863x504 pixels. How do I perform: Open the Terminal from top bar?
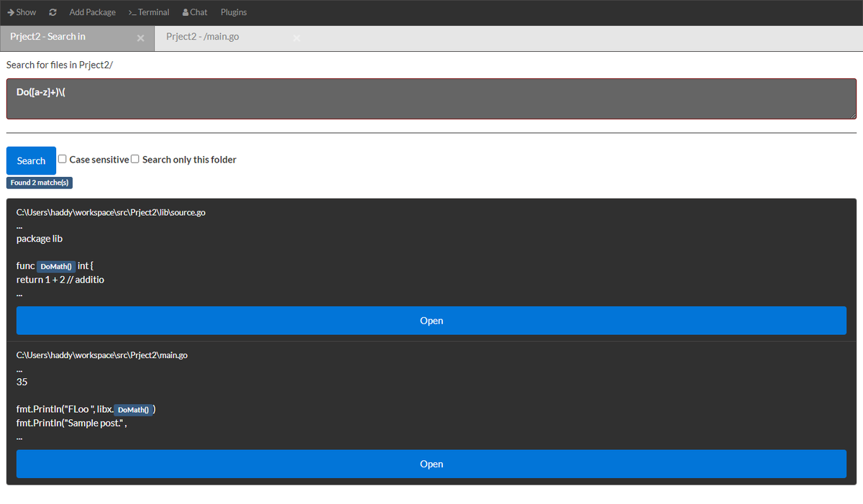coord(149,12)
